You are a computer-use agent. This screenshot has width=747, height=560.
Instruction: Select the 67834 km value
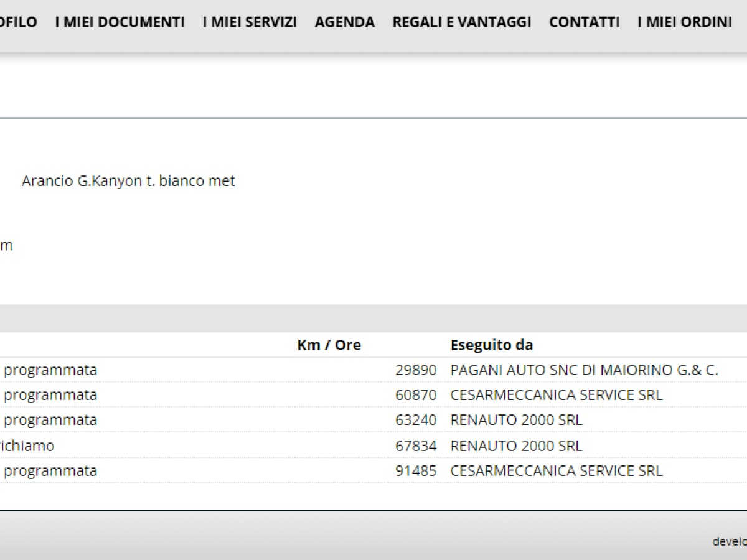tap(416, 446)
